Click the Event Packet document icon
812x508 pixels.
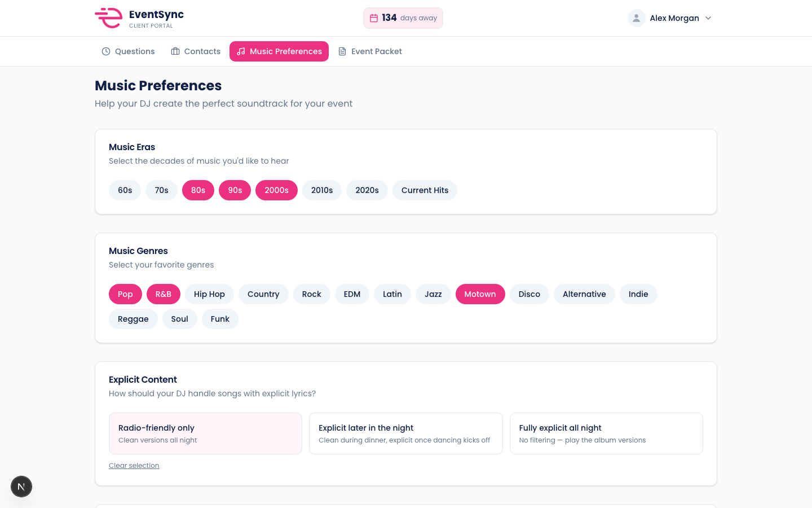pyautogui.click(x=342, y=51)
